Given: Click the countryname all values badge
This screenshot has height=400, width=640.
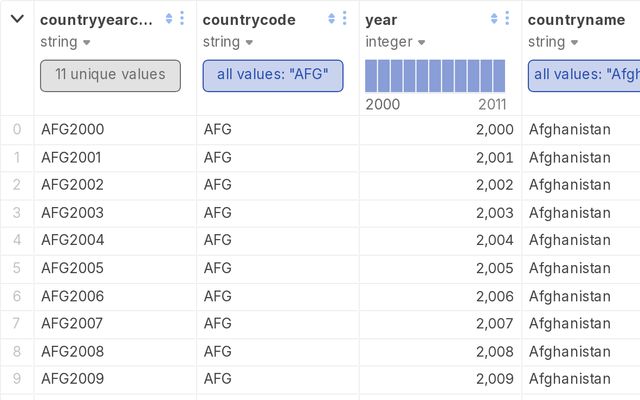Looking at the screenshot, I should point(584,76).
